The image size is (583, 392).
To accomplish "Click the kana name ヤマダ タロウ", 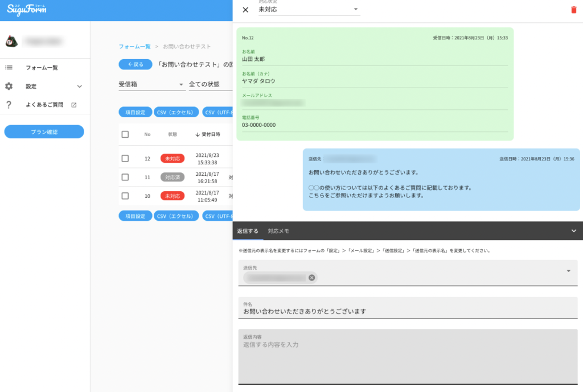I will click(x=258, y=81).
